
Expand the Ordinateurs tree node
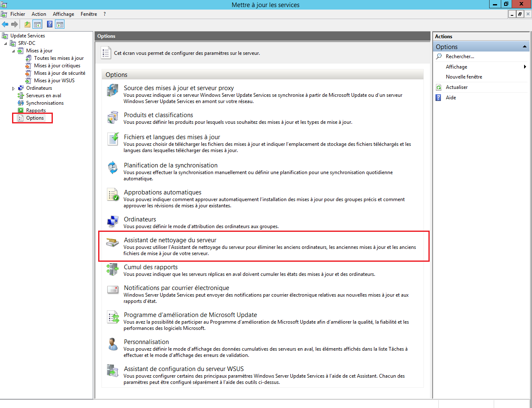(13, 88)
